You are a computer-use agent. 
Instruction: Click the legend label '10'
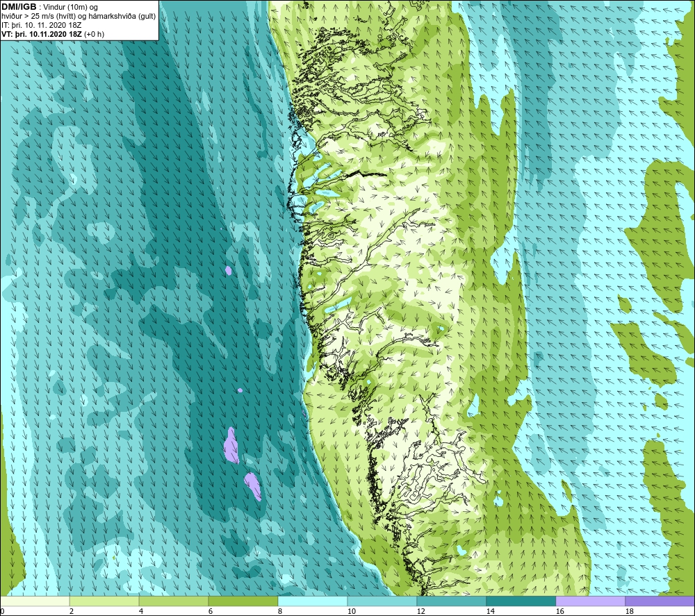(351, 611)
